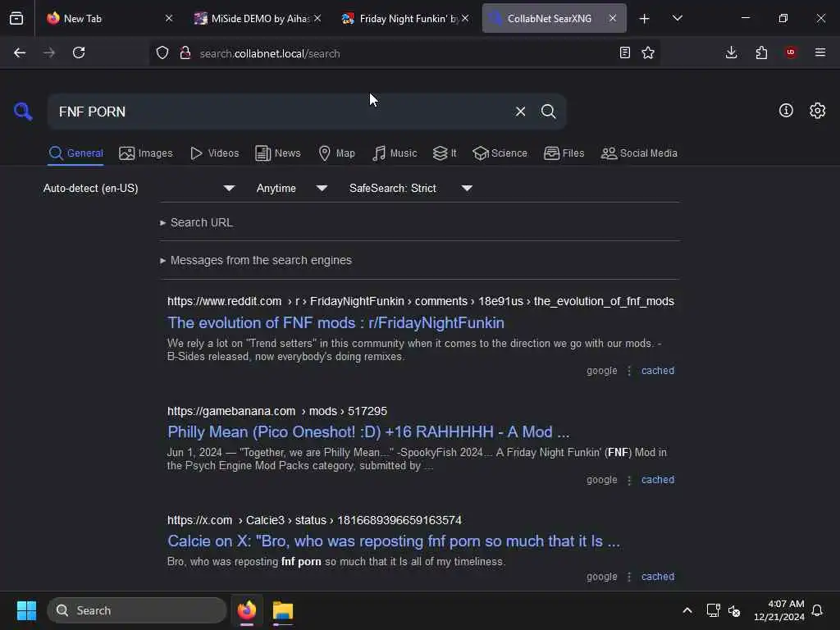Open the Philly Mean gamebanana result
The height and width of the screenshot is (630, 840).
(368, 431)
